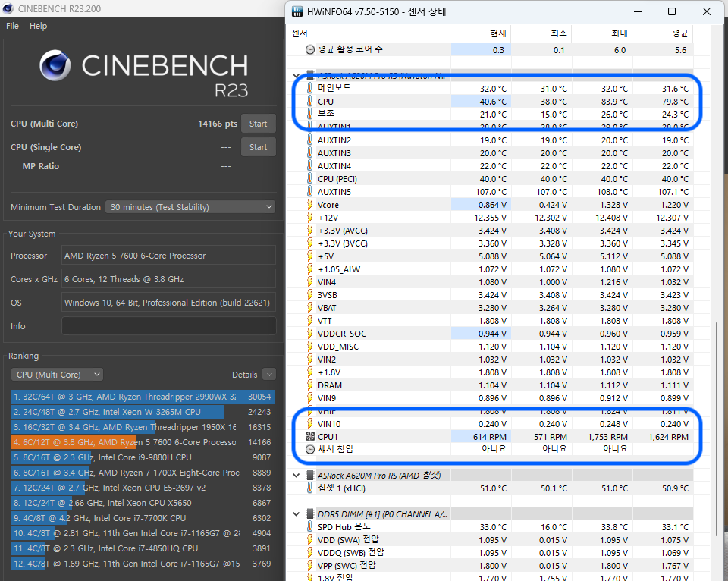Click the thermometer icon for AUXTIN2
The height and width of the screenshot is (581, 728).
(x=309, y=140)
